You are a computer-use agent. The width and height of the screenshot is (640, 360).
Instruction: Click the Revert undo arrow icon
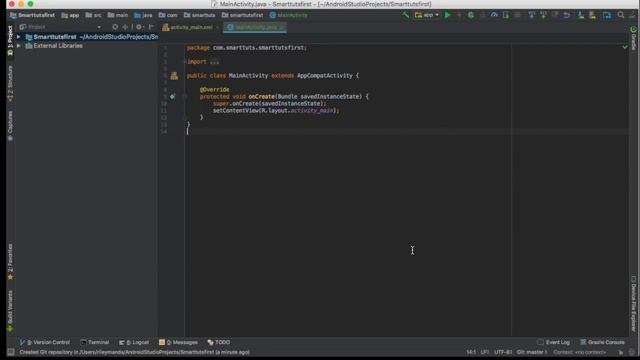tap(567, 15)
